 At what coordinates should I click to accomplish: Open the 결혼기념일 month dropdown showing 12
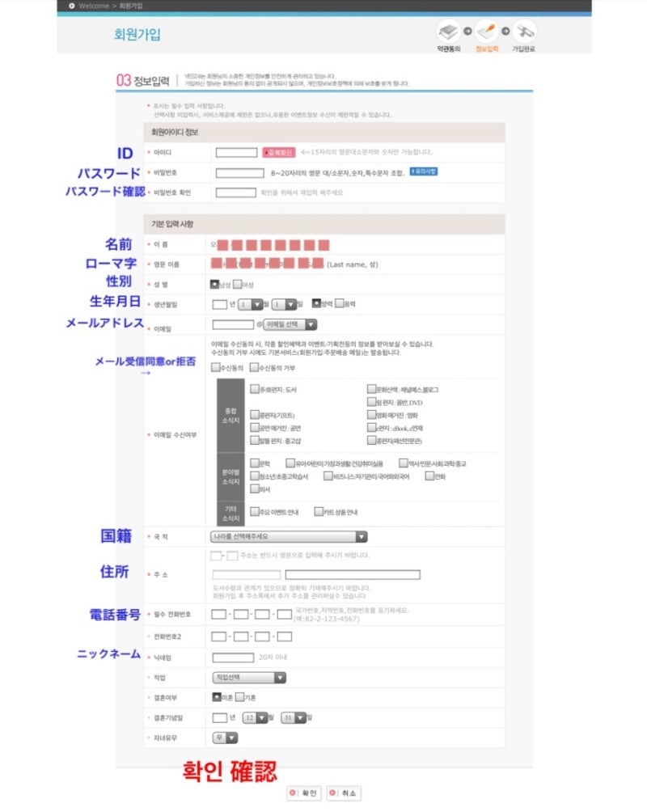(x=256, y=717)
